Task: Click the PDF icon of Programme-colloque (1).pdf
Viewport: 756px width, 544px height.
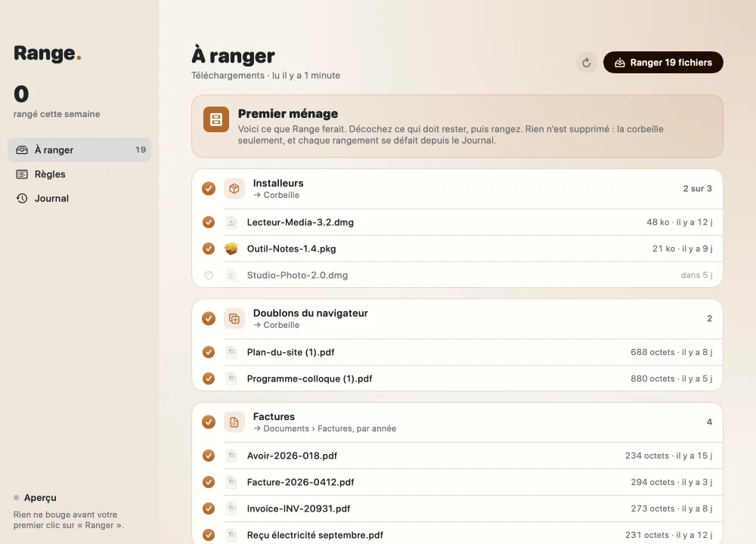Action: coord(231,379)
